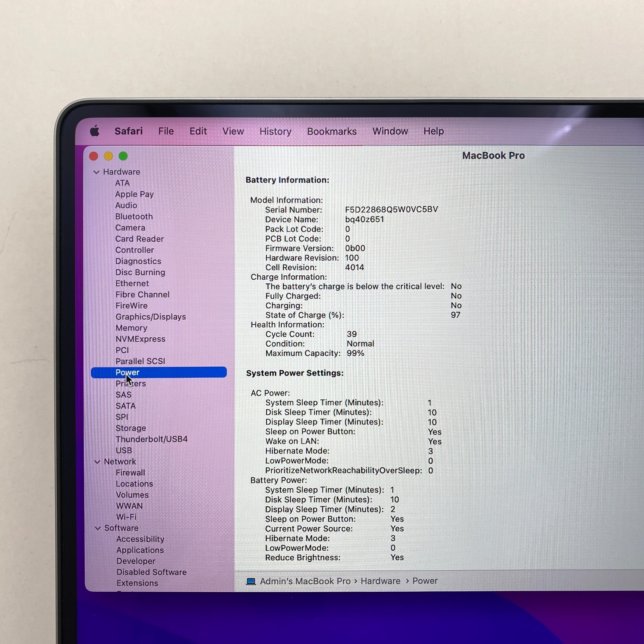Select Fibre Channel in the sidebar
The image size is (644, 644).
click(142, 295)
